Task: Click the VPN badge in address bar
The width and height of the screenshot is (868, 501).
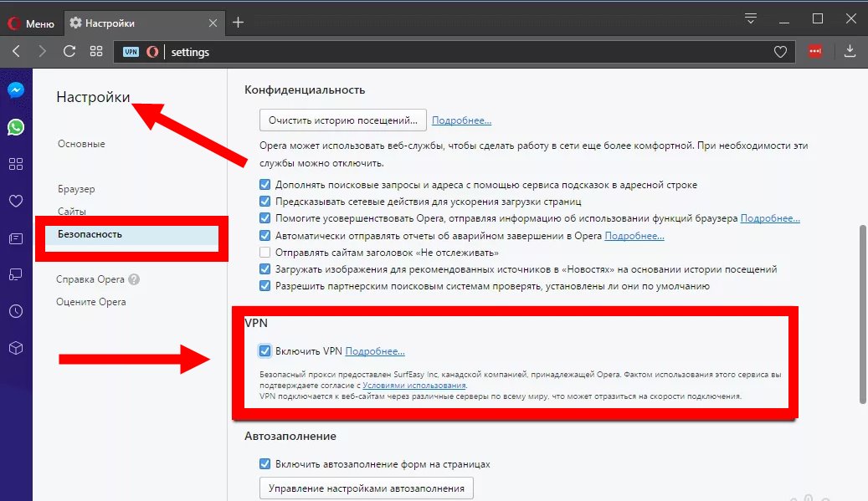Action: pos(131,52)
